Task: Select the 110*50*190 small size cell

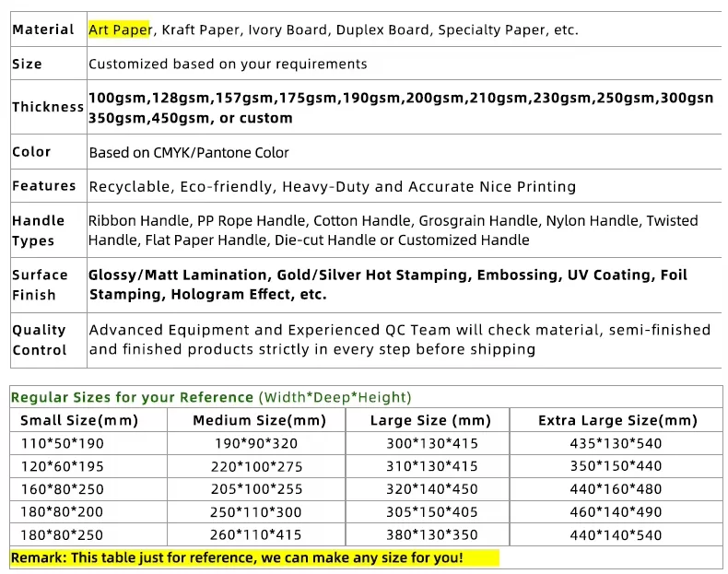Action: (58, 443)
